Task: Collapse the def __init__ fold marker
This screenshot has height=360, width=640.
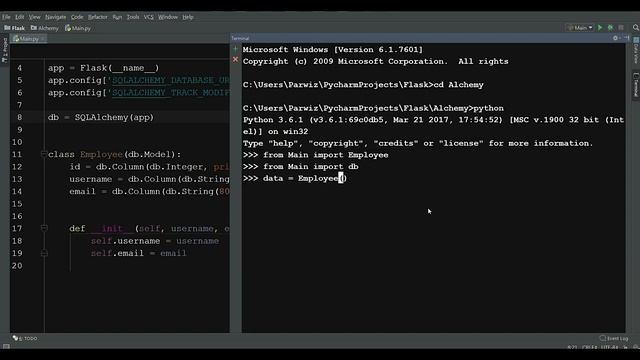Action: pos(44,229)
